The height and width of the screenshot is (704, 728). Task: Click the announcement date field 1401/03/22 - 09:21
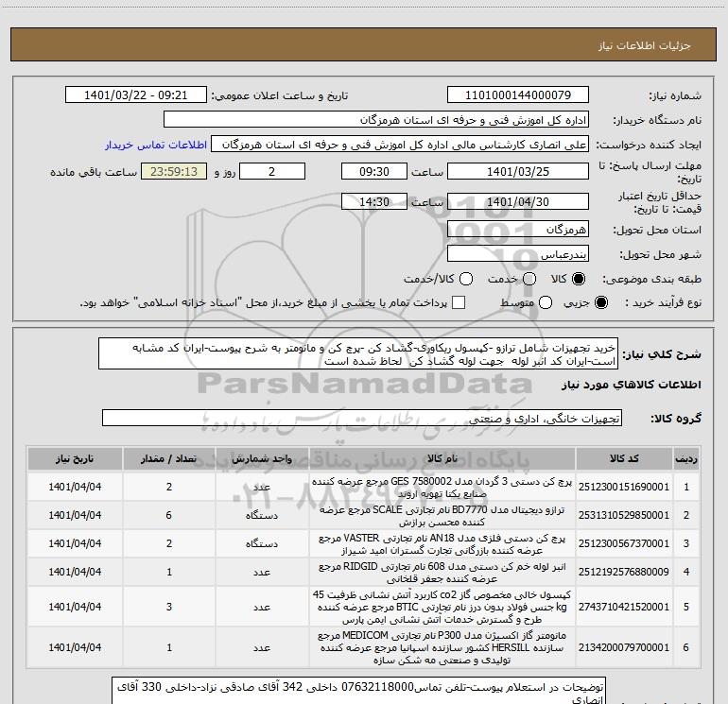[135, 95]
